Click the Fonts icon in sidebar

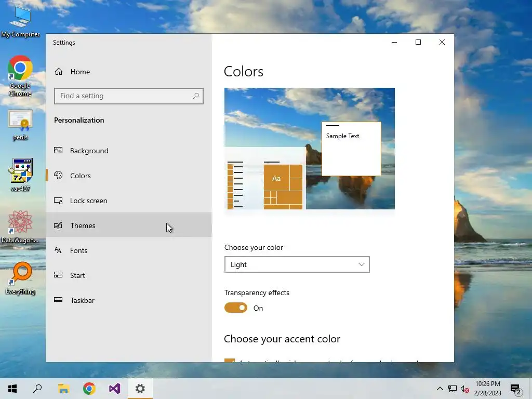(x=58, y=250)
